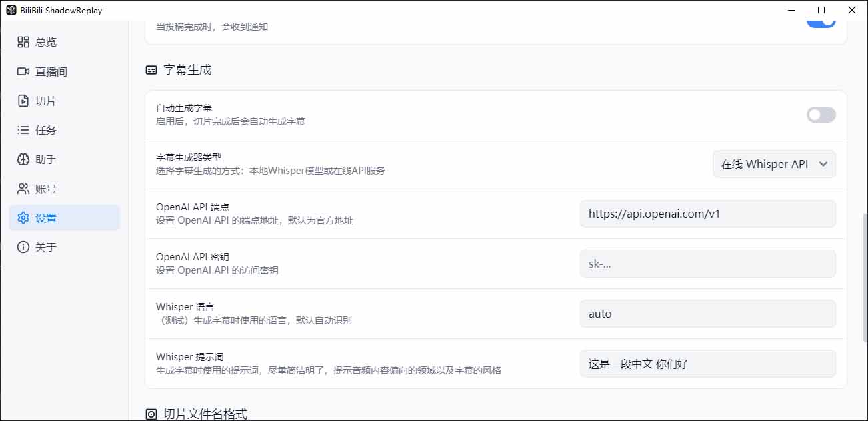
Task: Click the 设置 gear icon in sidebar
Action: pos(23,218)
